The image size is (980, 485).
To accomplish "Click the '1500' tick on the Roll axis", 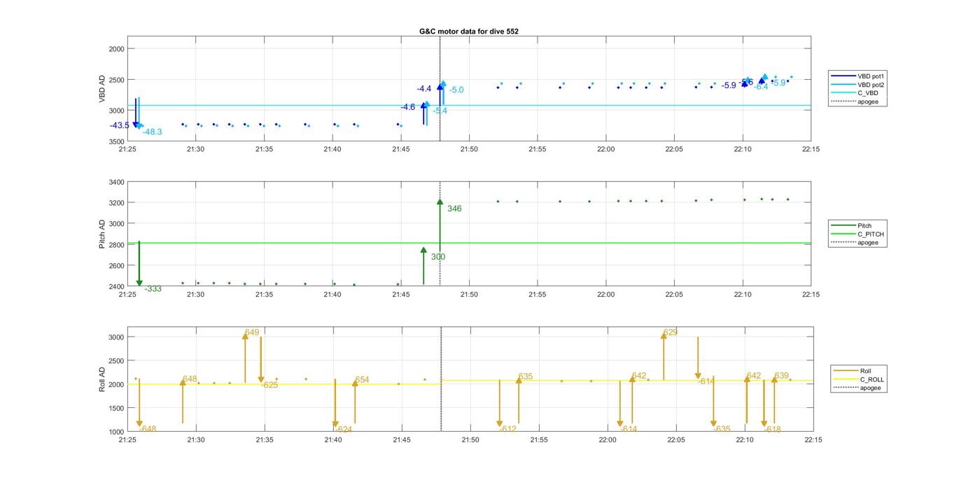I will click(116, 408).
